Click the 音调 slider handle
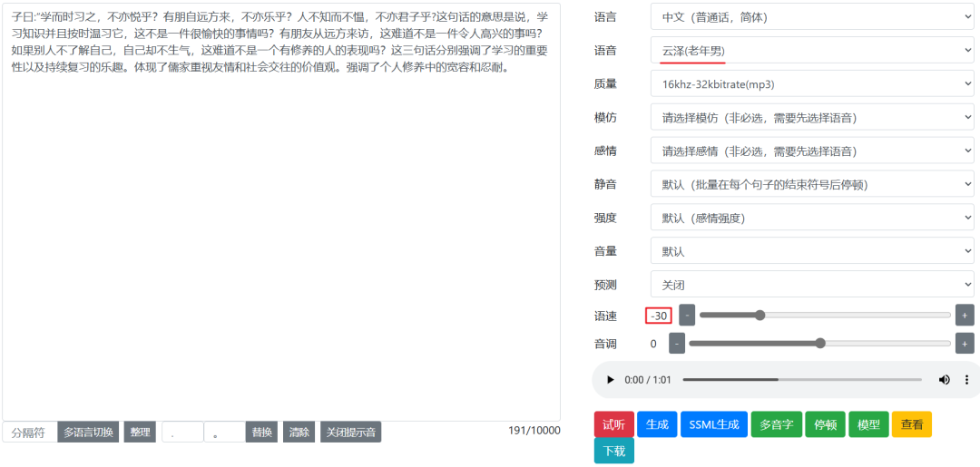 pos(820,344)
